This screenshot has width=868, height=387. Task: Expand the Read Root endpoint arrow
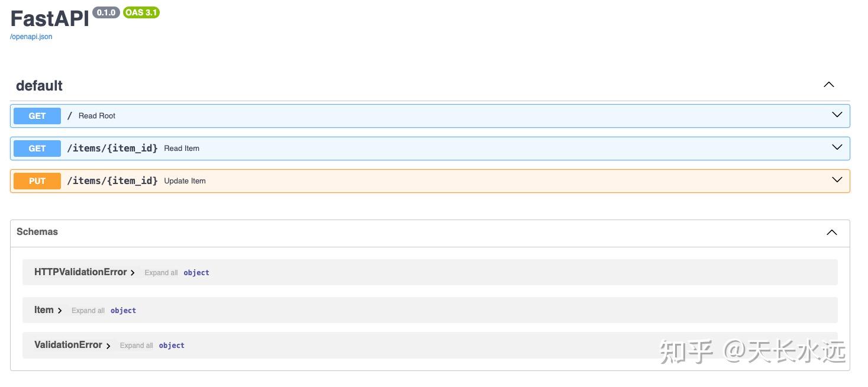(837, 115)
